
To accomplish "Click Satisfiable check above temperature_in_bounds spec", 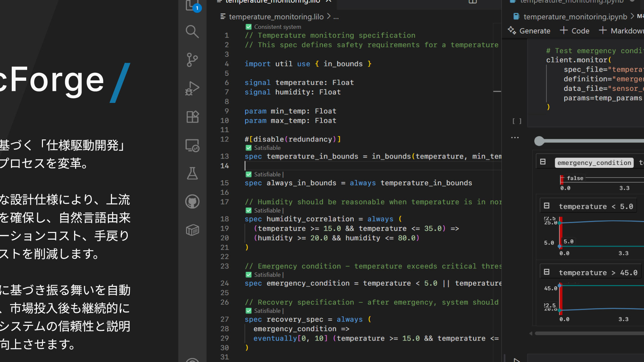I will coord(249,148).
